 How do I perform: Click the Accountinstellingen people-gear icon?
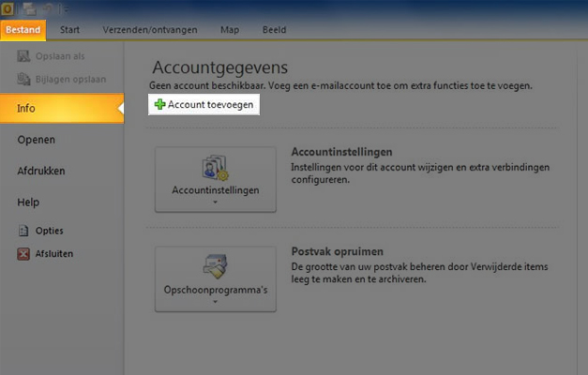[x=216, y=169]
